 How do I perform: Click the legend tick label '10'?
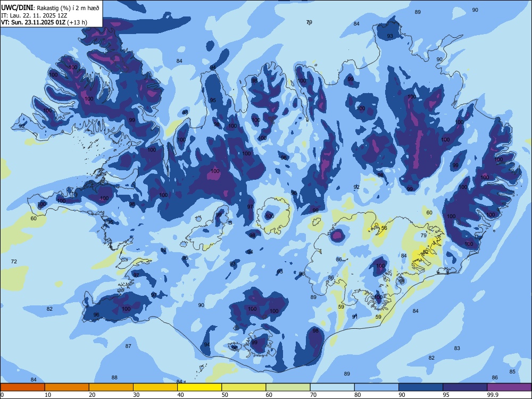(48, 395)
